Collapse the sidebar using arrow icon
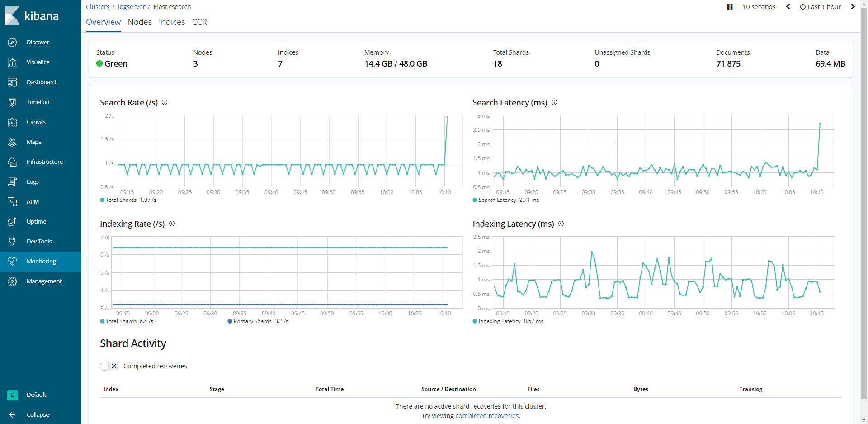 [12, 414]
